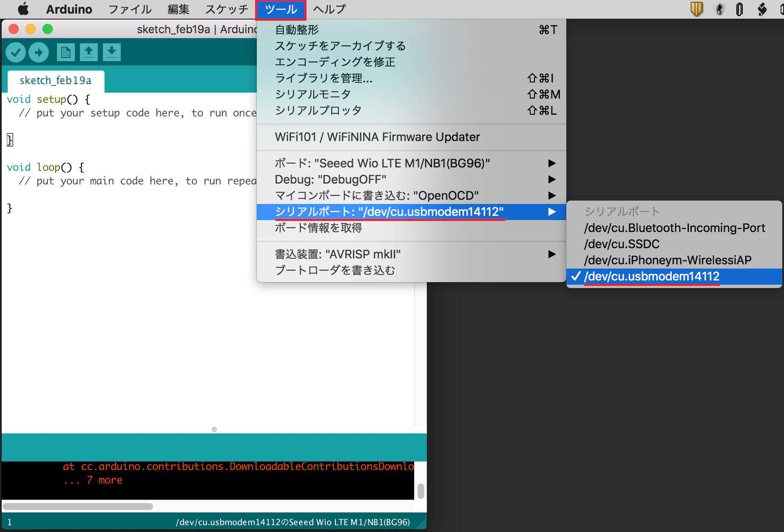Click the Upload (right arrow) toolbar button
This screenshot has height=532, width=784.
[x=39, y=53]
